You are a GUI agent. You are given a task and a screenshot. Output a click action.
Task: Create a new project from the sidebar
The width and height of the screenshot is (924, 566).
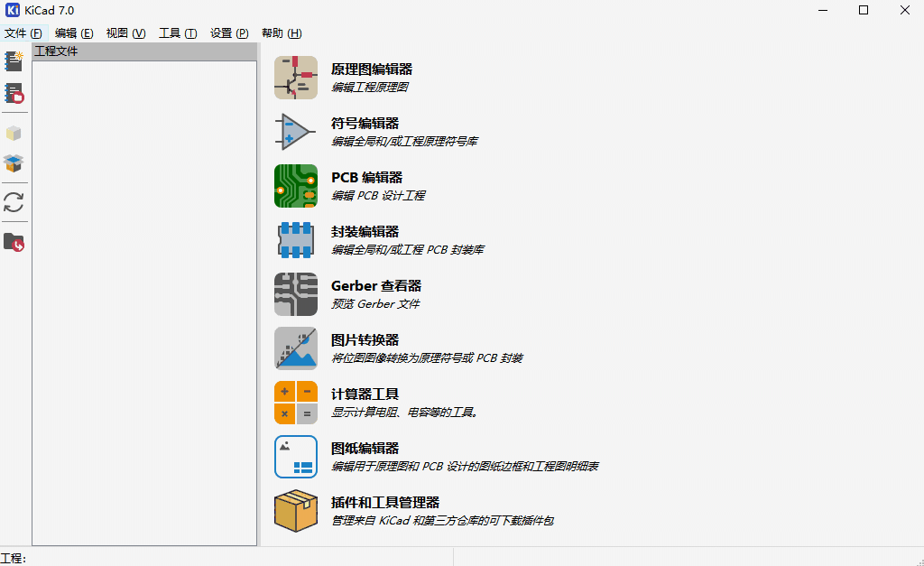tap(14, 60)
